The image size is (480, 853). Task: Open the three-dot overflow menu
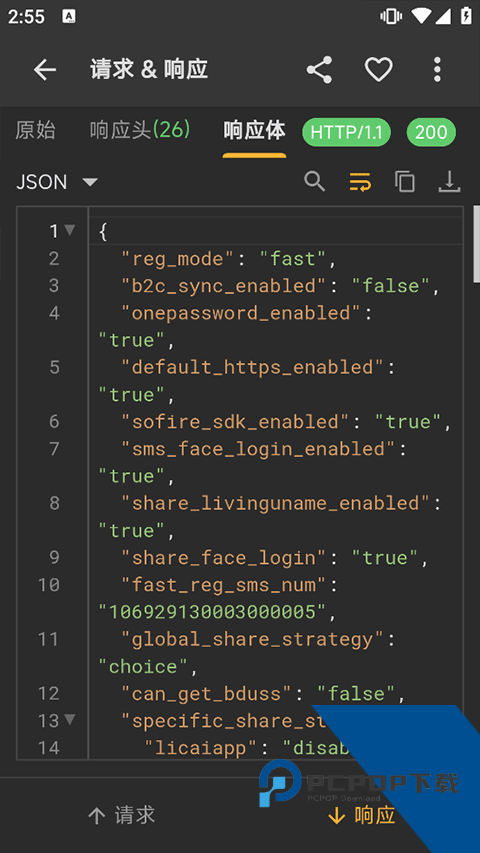(437, 70)
